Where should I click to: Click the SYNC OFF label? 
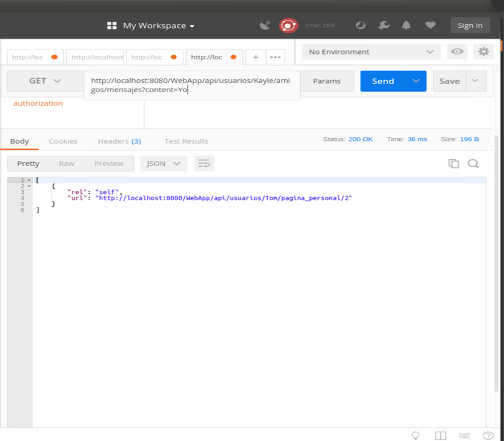click(320, 25)
